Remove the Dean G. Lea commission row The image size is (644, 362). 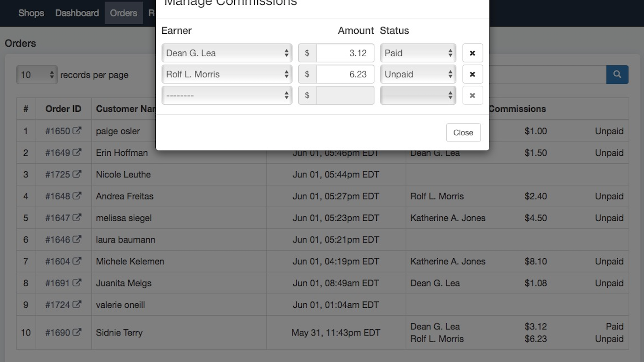(473, 53)
